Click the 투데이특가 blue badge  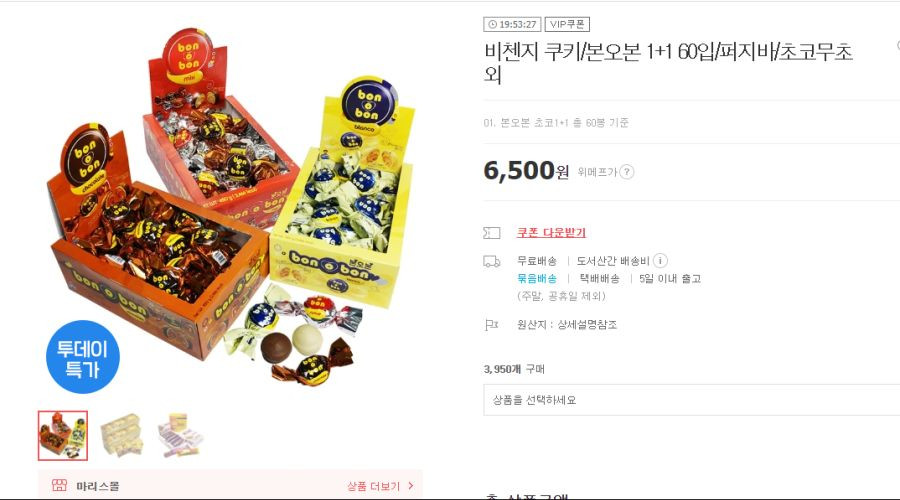[83, 357]
